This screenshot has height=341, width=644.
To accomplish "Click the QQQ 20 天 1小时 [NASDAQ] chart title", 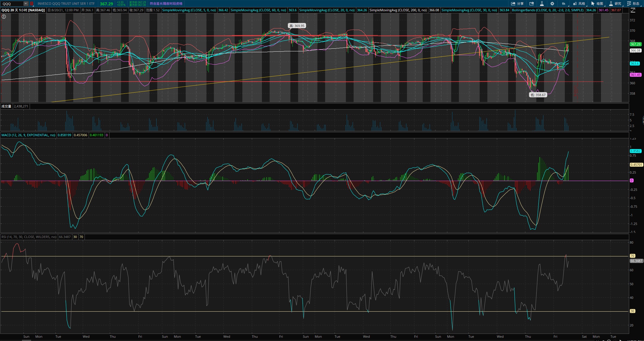I will pyautogui.click(x=23, y=10).
